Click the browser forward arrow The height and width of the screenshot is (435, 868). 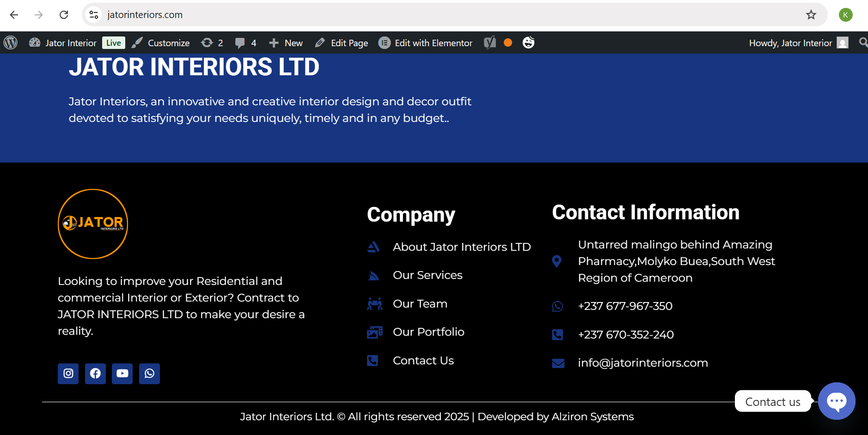tap(39, 15)
